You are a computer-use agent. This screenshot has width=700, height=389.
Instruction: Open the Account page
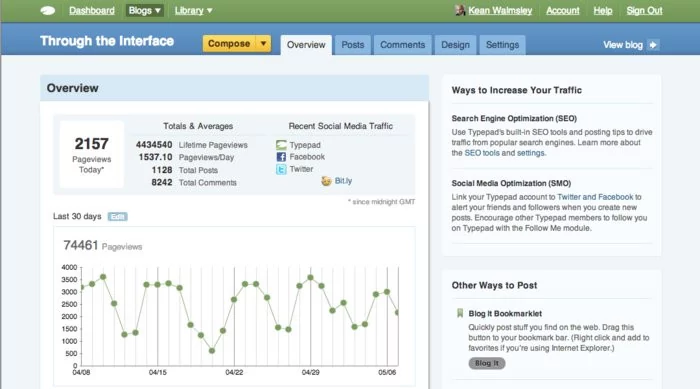pos(562,10)
